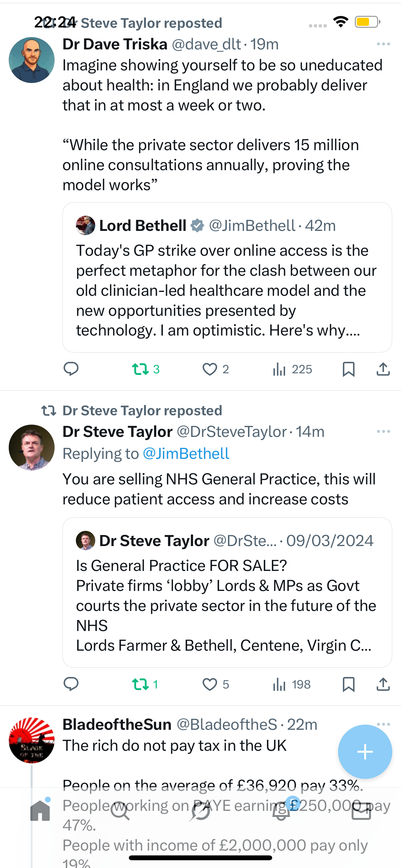401x868 pixels.
Task: Open the Search tab
Action: click(x=120, y=811)
